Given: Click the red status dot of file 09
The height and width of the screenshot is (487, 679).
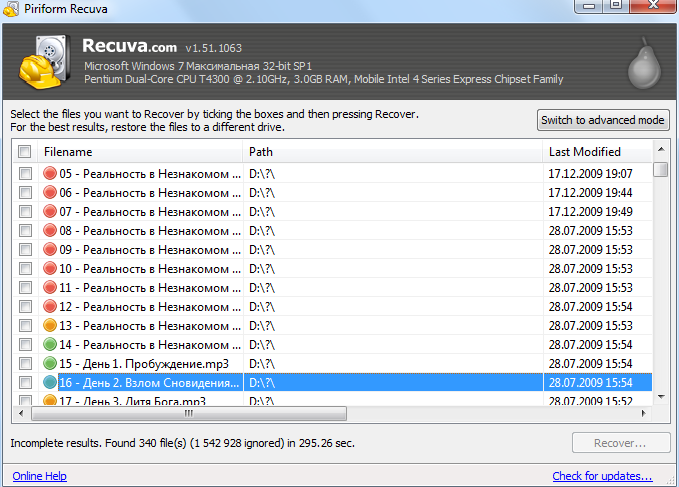Looking at the screenshot, I should click(x=50, y=249).
